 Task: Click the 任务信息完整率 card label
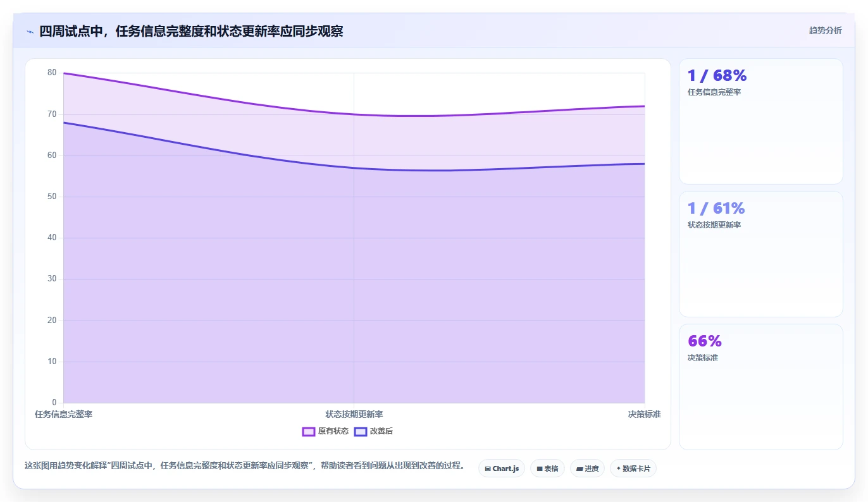click(714, 92)
